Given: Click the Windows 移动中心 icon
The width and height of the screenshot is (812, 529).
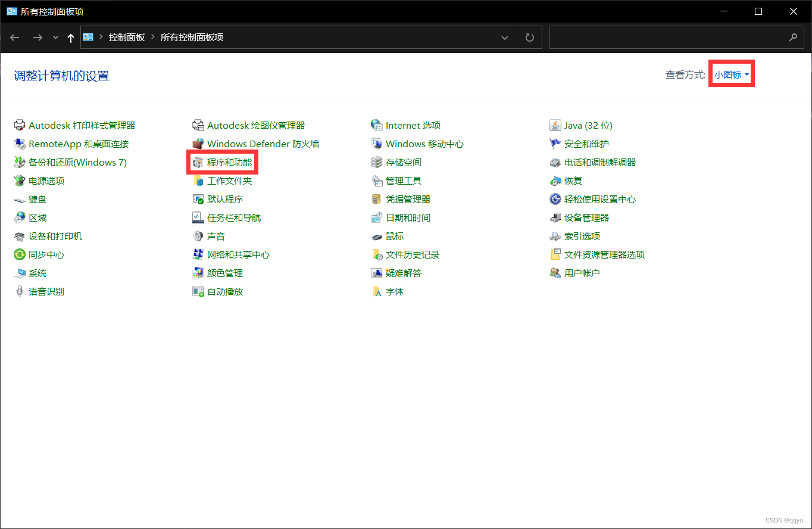Looking at the screenshot, I should click(x=377, y=144).
